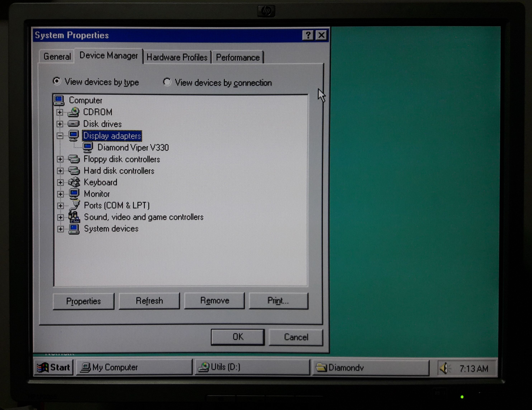
Task: Select the Floppy disk controllers label
Action: click(122, 159)
